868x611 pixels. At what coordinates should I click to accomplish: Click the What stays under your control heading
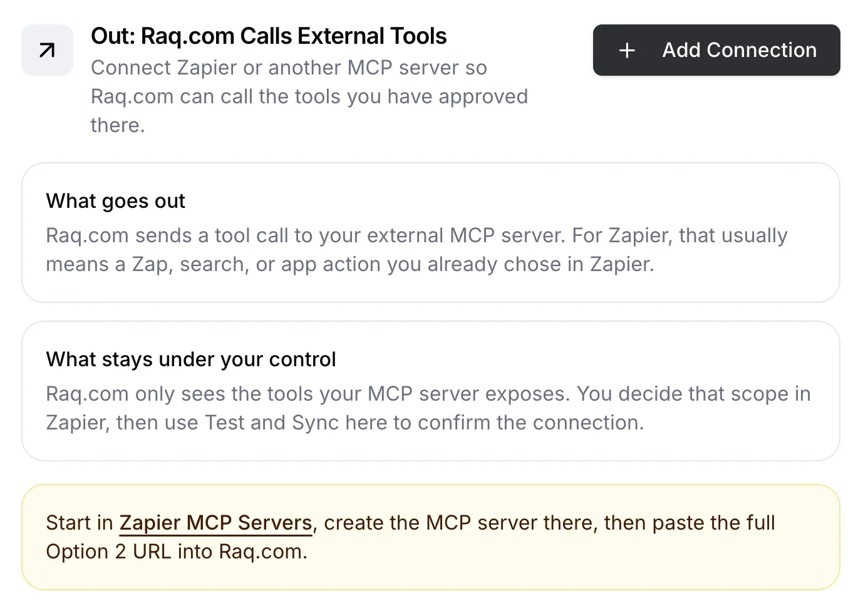[191, 359]
